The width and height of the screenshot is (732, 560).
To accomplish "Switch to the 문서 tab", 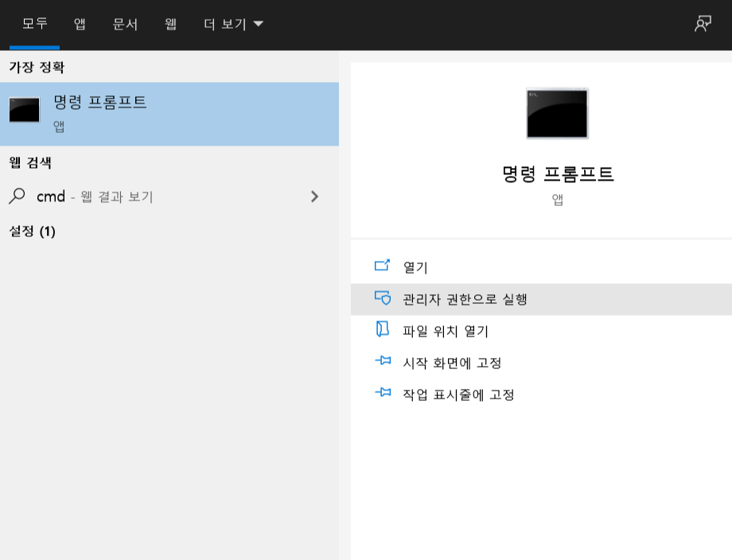I will [x=125, y=24].
